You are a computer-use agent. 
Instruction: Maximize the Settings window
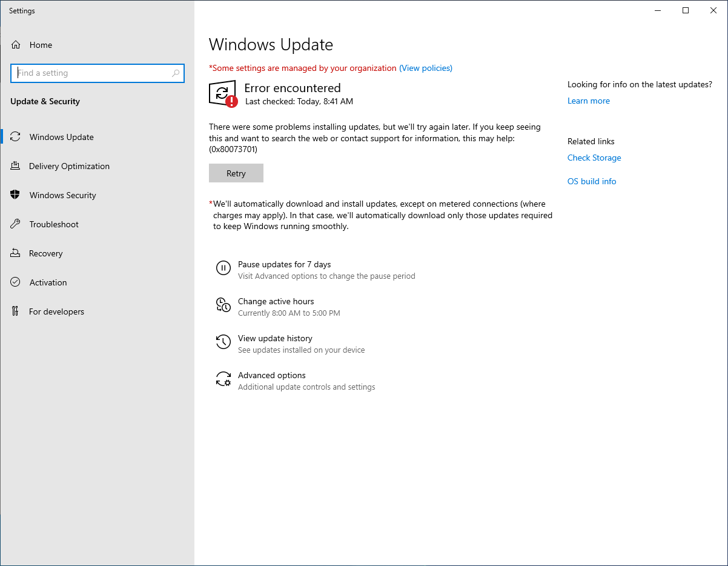[686, 10]
